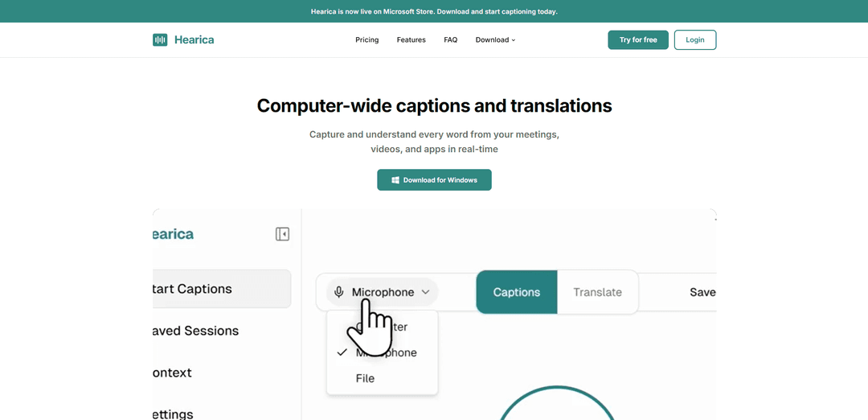
Task: Go to the Features section
Action: point(411,39)
